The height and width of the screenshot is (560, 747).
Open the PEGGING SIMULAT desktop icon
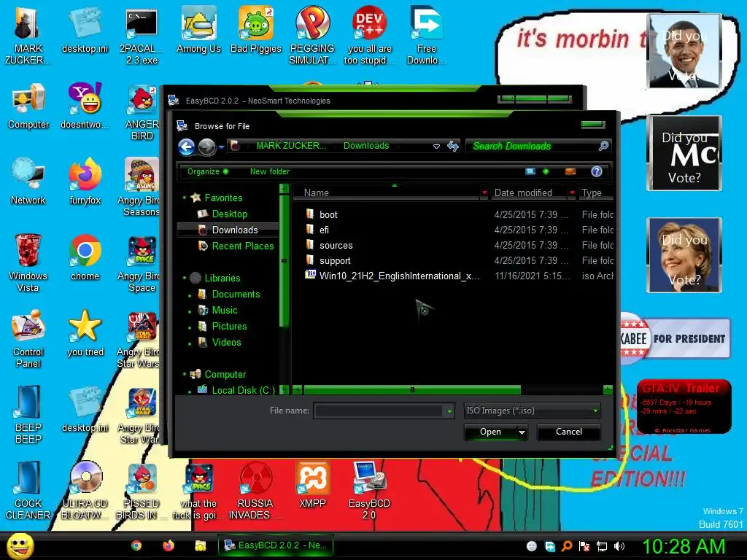coord(312,36)
